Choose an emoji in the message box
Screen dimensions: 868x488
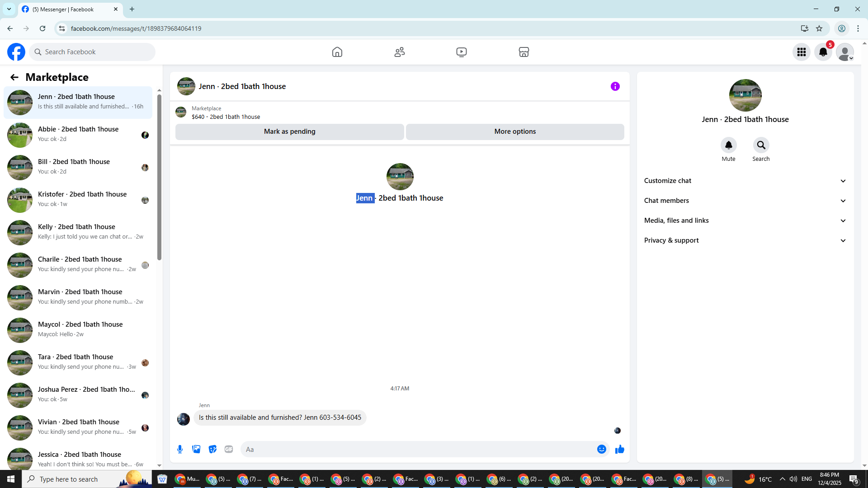[601, 449]
